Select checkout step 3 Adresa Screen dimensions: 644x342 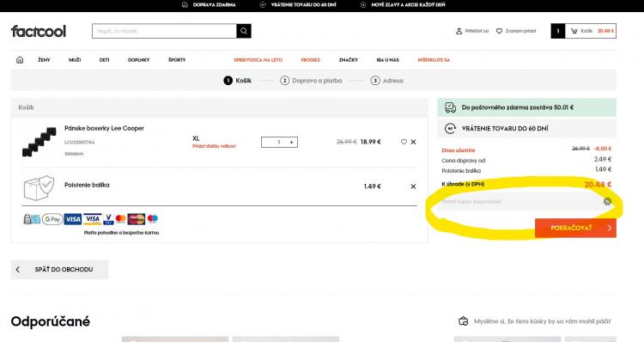(387, 81)
